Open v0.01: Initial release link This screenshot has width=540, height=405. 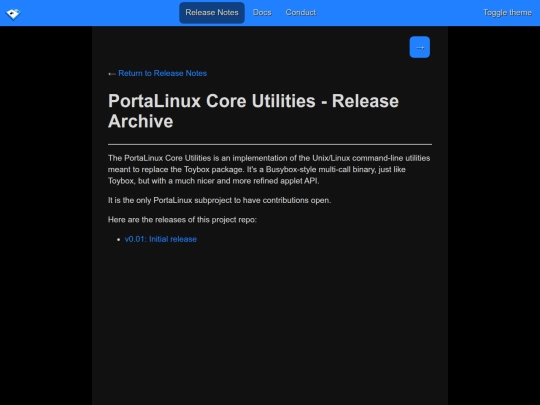coord(160,239)
